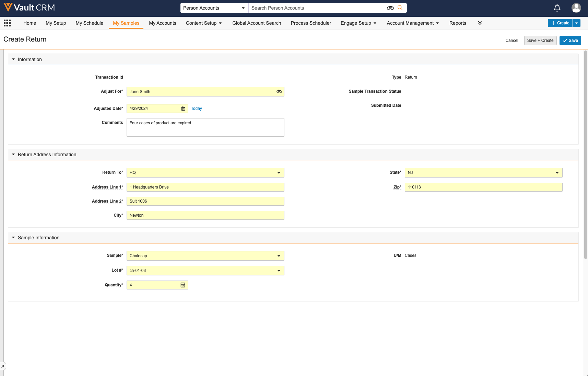This screenshot has width=588, height=376.
Task: Open the Adjusted Date calendar picker
Action: click(x=183, y=109)
